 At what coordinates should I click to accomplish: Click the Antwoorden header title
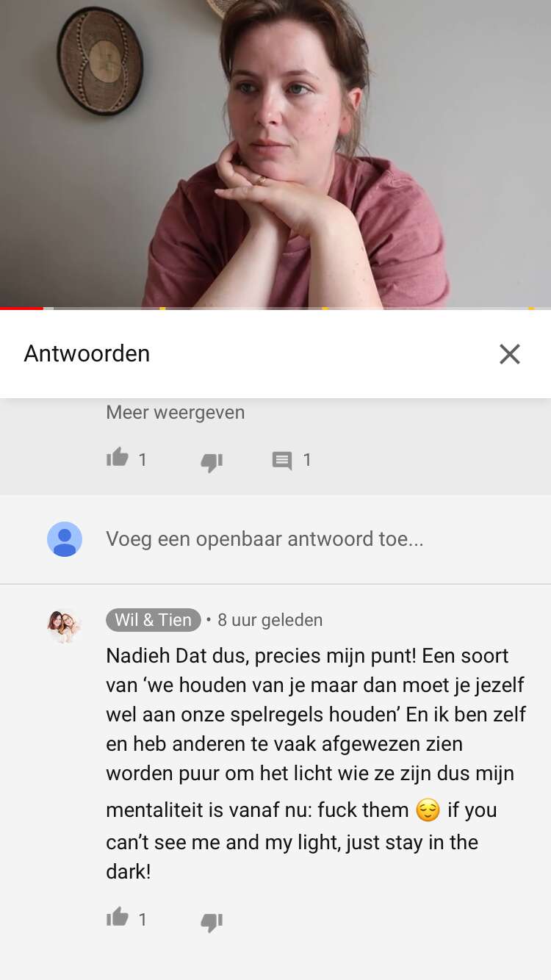[87, 353]
